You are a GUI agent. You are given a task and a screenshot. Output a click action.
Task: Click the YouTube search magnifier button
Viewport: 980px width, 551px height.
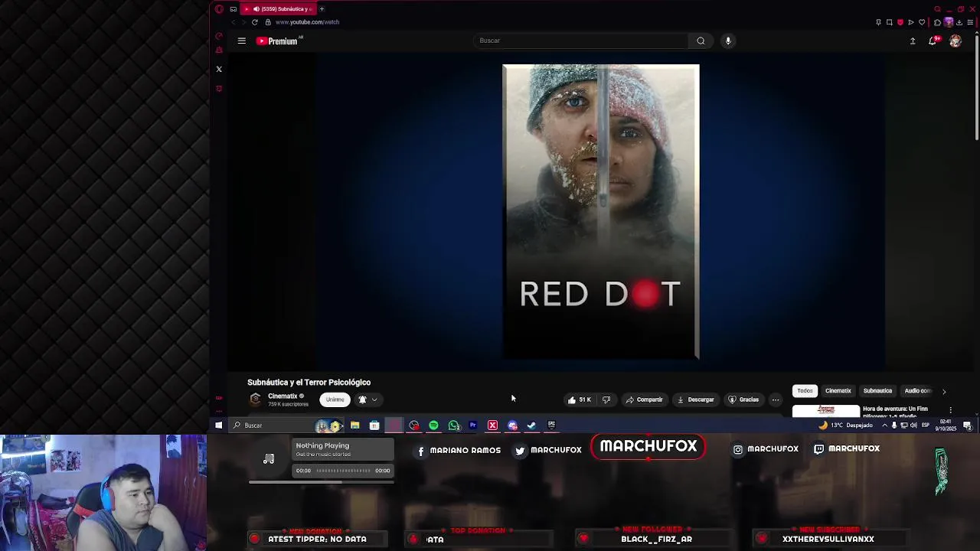click(701, 41)
